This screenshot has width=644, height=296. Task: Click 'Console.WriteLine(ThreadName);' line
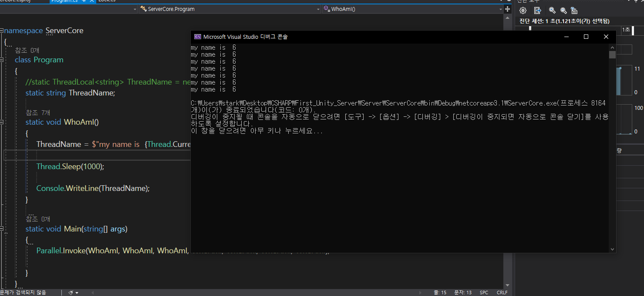coord(93,188)
